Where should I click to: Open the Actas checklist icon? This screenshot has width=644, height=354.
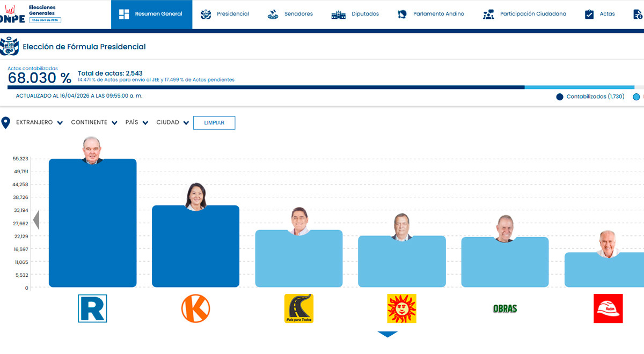tap(589, 13)
